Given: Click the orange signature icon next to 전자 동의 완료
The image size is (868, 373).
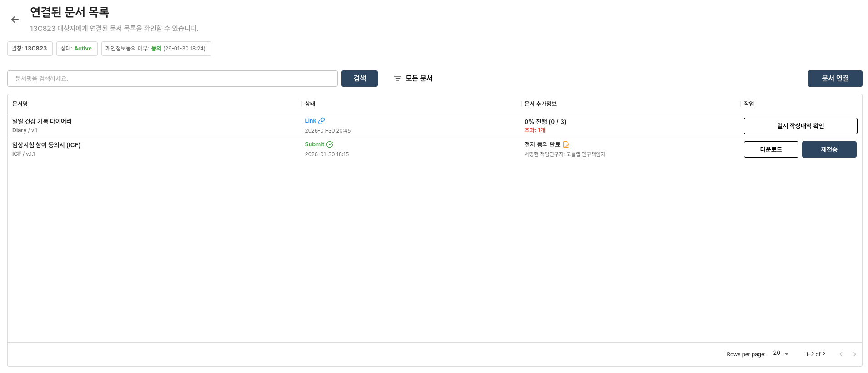Looking at the screenshot, I should [566, 144].
